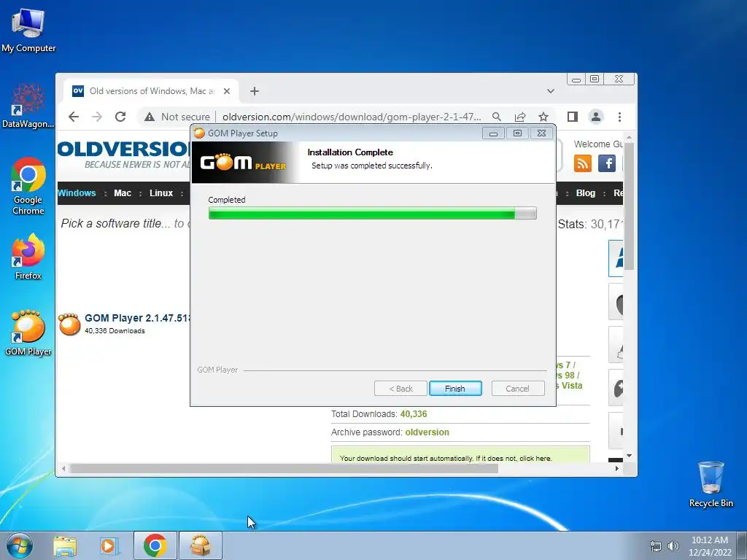The image size is (747, 560).
Task: Click Total Downloads 40,336 value
Action: tap(414, 414)
